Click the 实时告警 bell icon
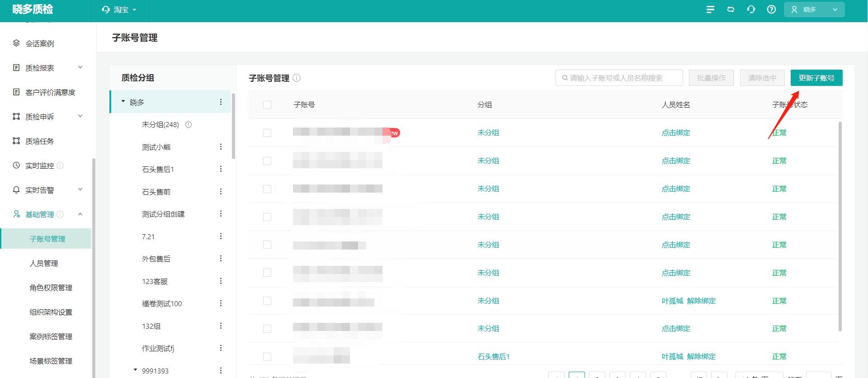 click(x=16, y=189)
